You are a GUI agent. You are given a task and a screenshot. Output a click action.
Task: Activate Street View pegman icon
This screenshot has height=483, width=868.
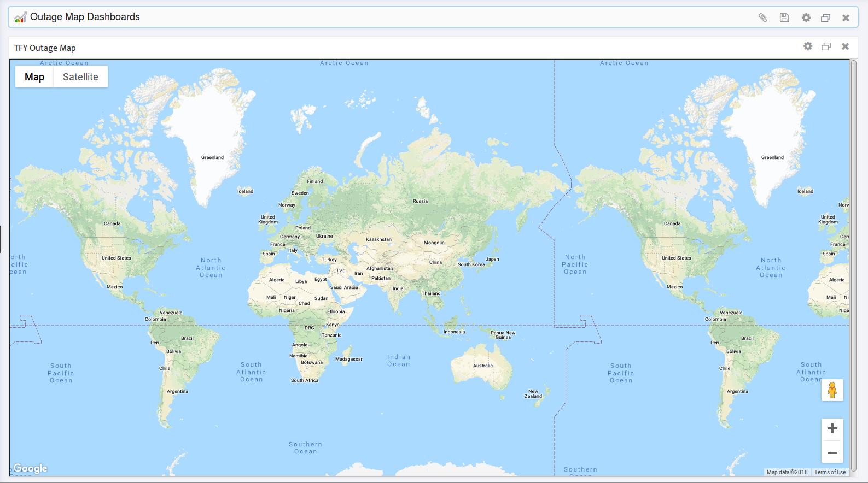point(832,390)
